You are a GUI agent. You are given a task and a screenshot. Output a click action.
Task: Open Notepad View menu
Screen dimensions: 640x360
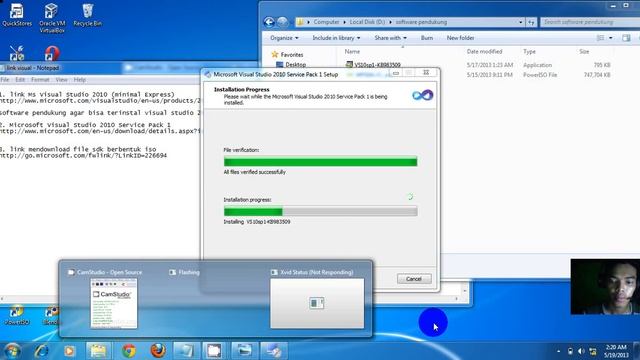click(62, 80)
